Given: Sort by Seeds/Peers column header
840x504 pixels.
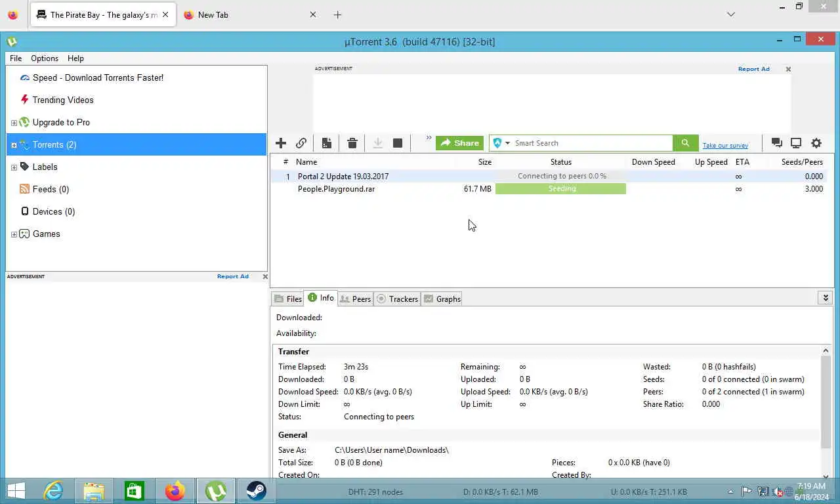Looking at the screenshot, I should coord(802,161).
